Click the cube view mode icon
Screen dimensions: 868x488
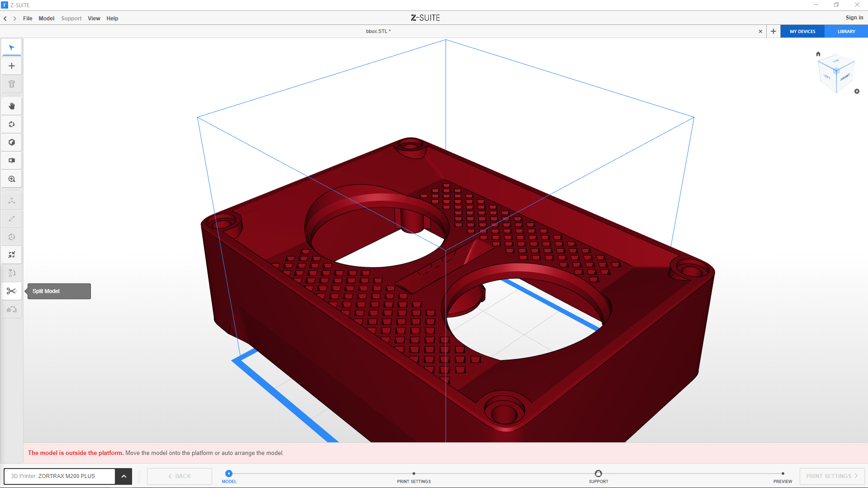click(x=12, y=142)
